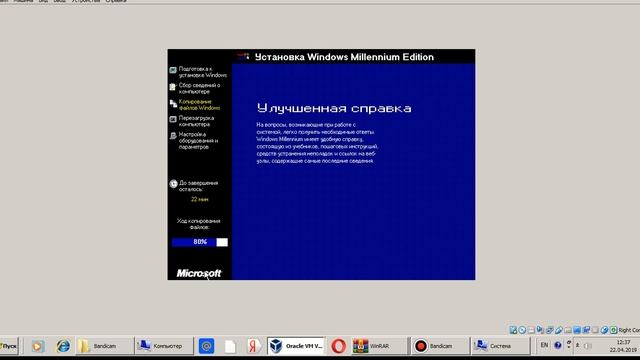Open the VirtualBox USB devices indicator
Viewport: 640px width, 360px height.
559,330
